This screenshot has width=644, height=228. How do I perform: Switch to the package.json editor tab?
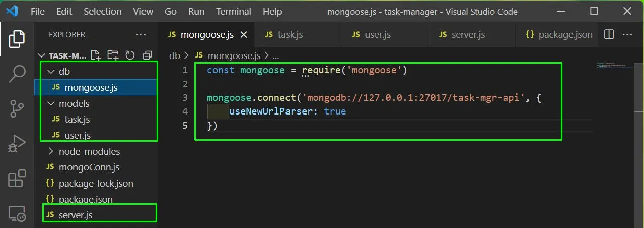click(558, 35)
